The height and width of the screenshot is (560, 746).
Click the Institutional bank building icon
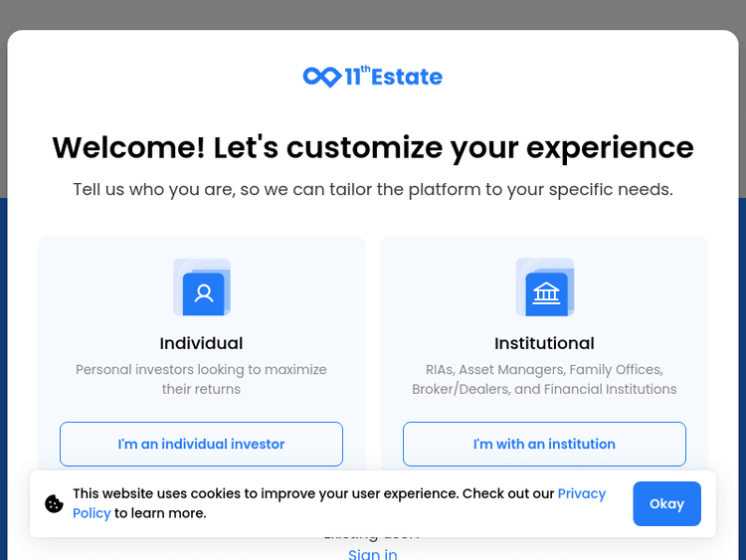(546, 291)
